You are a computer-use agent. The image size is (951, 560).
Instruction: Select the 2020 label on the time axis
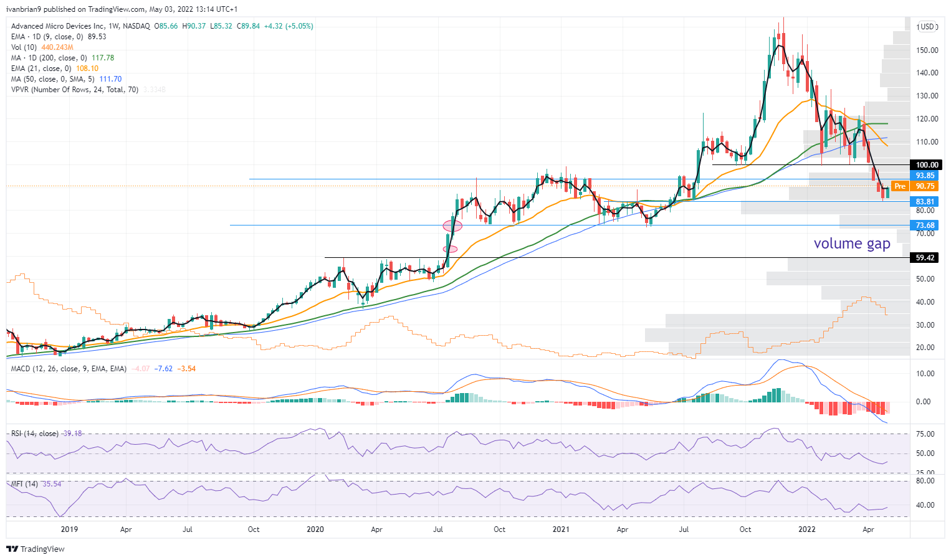coord(315,529)
